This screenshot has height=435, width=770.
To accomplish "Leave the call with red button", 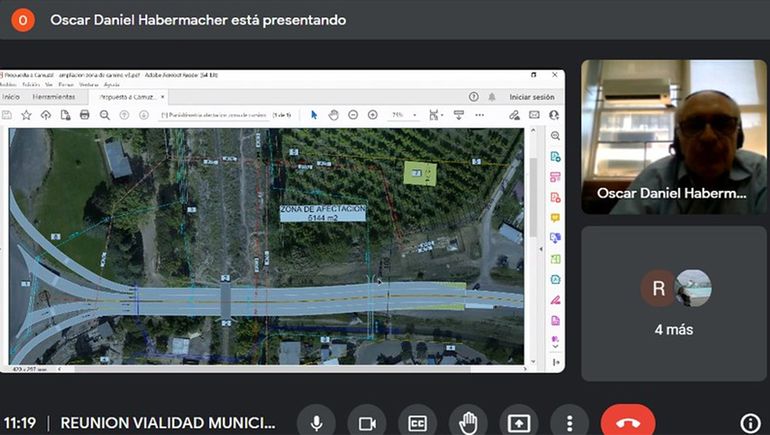I will [x=628, y=422].
